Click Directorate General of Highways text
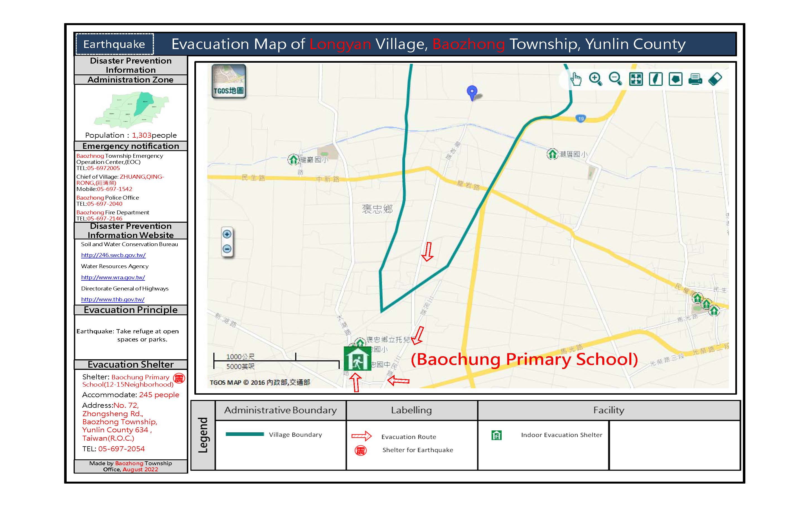812x507 pixels. pos(125,289)
